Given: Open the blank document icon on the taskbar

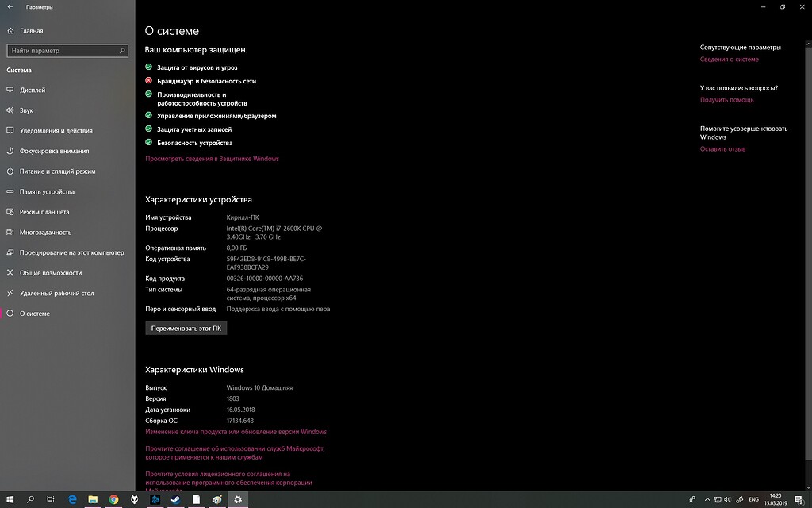Looking at the screenshot, I should [x=197, y=500].
